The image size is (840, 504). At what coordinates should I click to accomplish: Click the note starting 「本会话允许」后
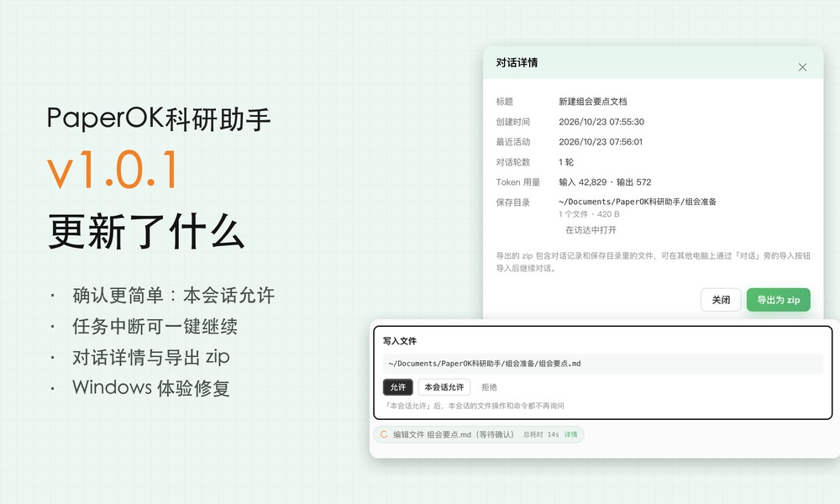(x=474, y=406)
